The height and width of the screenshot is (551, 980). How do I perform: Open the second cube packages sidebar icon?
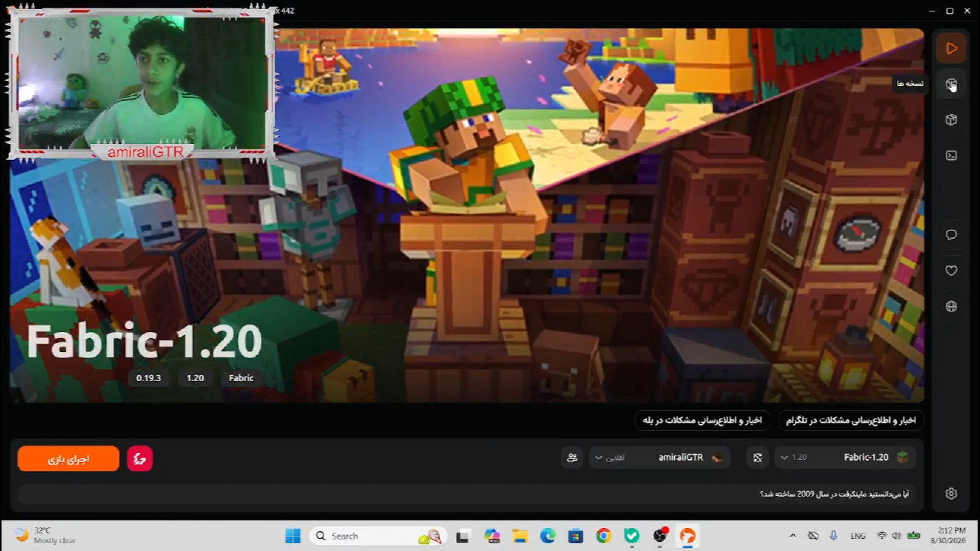951,120
